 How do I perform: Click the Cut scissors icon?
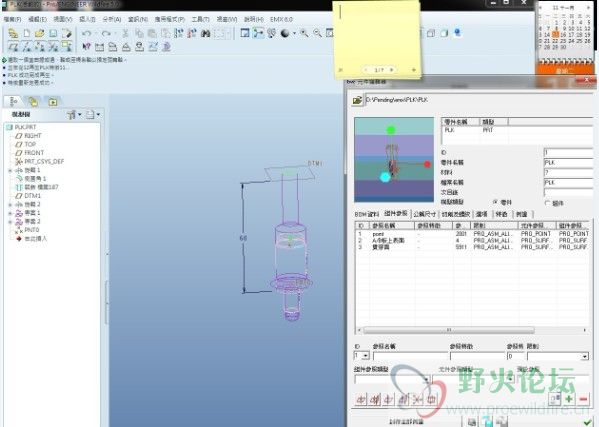point(125,34)
